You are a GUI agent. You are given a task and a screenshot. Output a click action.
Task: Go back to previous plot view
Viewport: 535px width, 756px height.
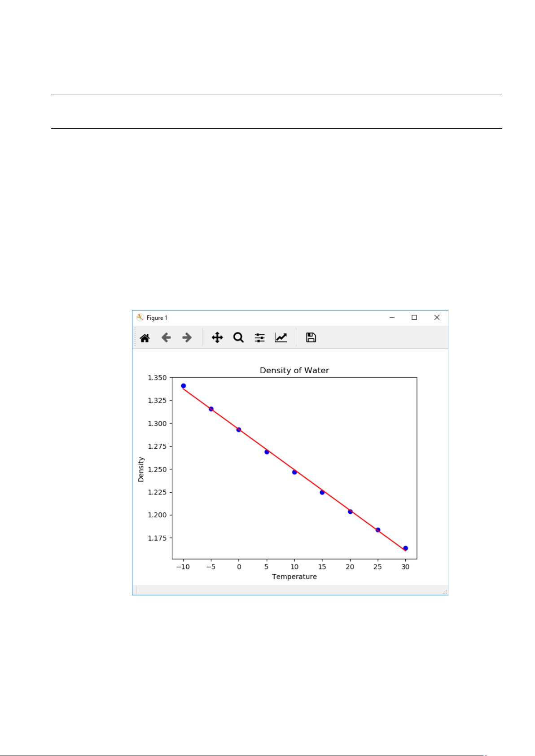[x=166, y=338]
